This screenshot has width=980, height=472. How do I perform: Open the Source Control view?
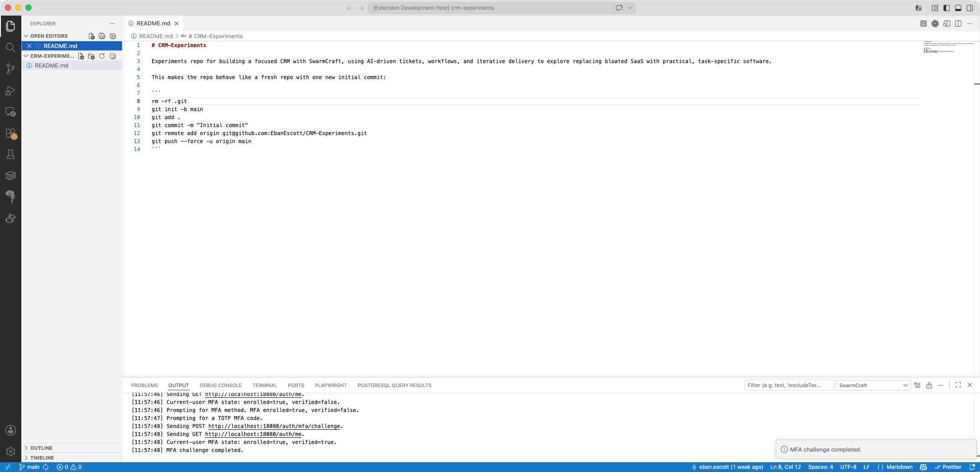point(11,69)
